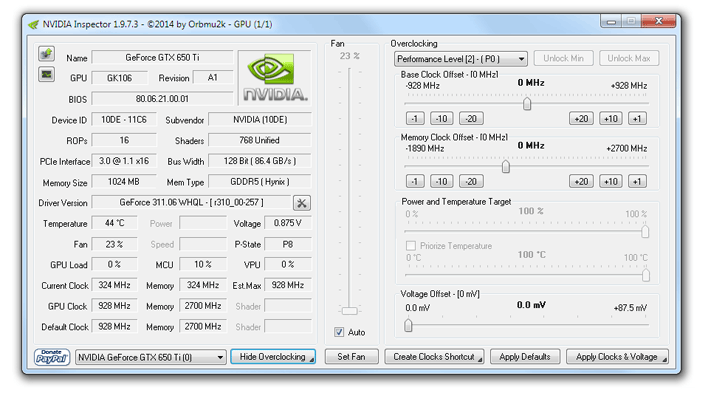Enable the Priorize Temperature checkbox
This screenshot has height=393, width=725.
click(x=410, y=246)
